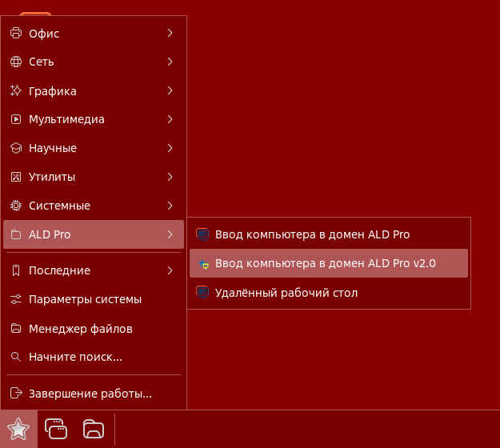Click the icon of Ввод компьютера в домен ALD Pro
The image size is (500, 448).
[x=202, y=234]
